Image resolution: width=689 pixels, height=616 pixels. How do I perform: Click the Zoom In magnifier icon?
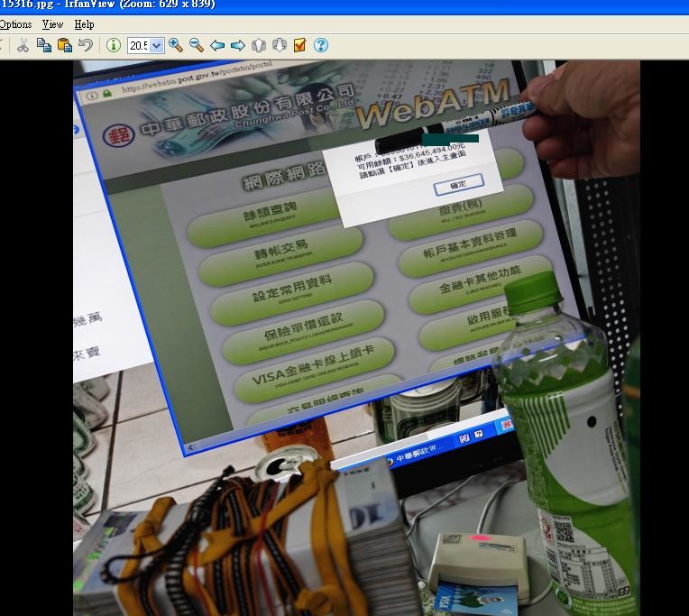click(176, 45)
